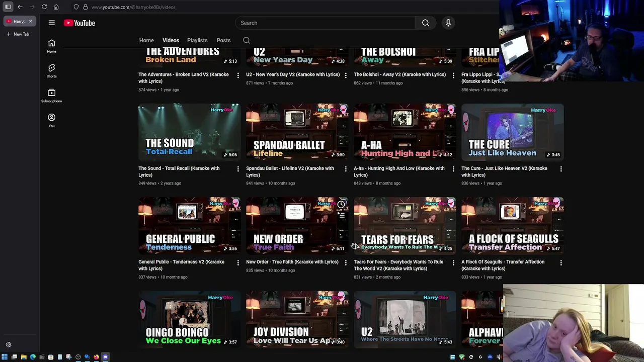Search within the channel via magnifier icon
Image resolution: width=644 pixels, height=362 pixels.
click(x=247, y=40)
